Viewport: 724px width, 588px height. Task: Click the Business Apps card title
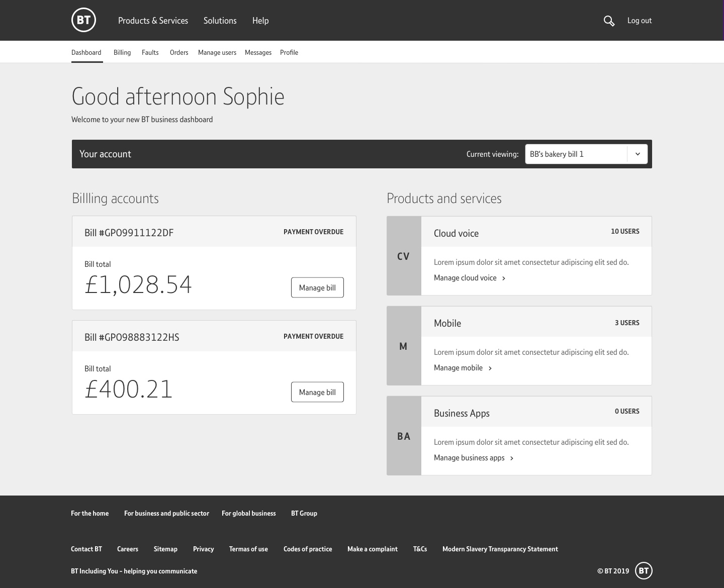(462, 413)
